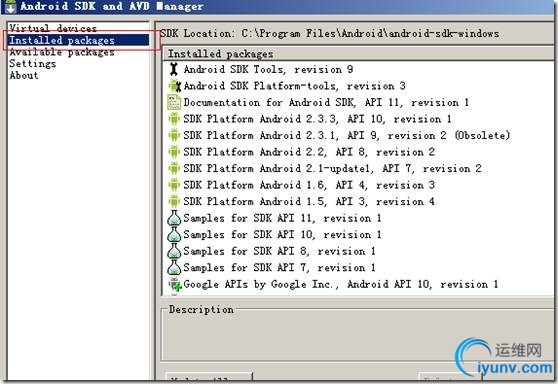The width and height of the screenshot is (558, 384).
Task: Click the android icon for Android 2.3.3 platform
Action: (x=174, y=119)
